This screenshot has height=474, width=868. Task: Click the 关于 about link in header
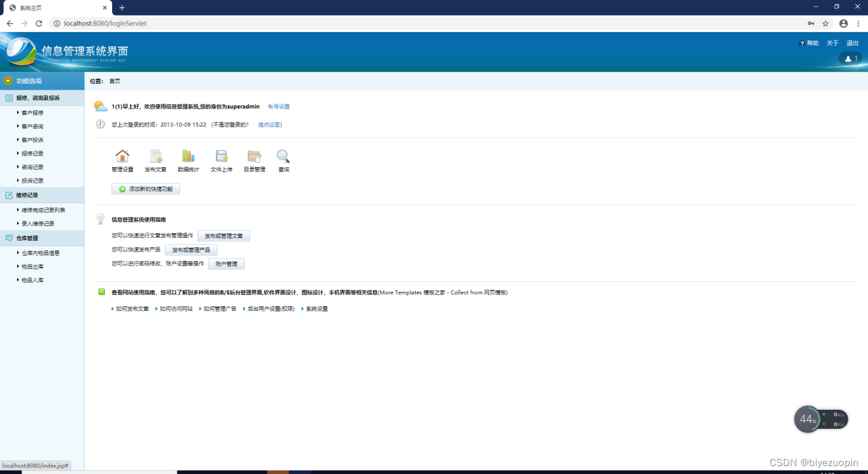833,43
